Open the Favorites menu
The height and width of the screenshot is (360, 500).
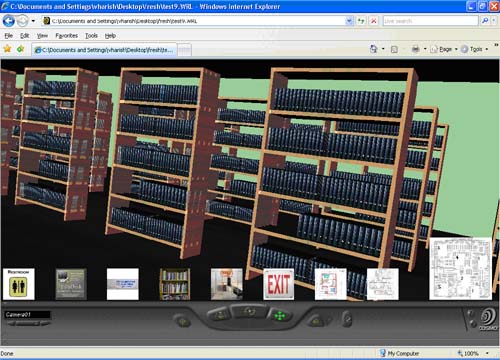coord(66,35)
